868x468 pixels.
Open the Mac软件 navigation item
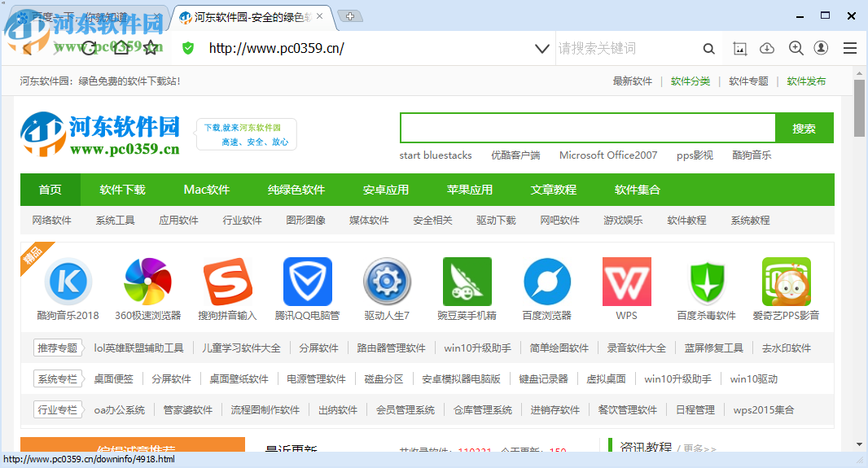pyautogui.click(x=207, y=190)
